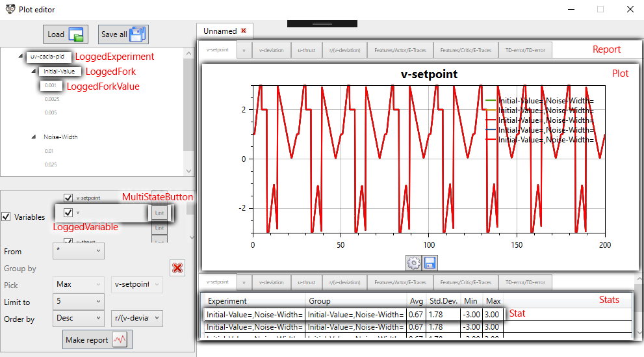Screen dimensions: 644x357
Task: Open the Order by r/(v-devia variable dropdown
Action: [x=136, y=318]
